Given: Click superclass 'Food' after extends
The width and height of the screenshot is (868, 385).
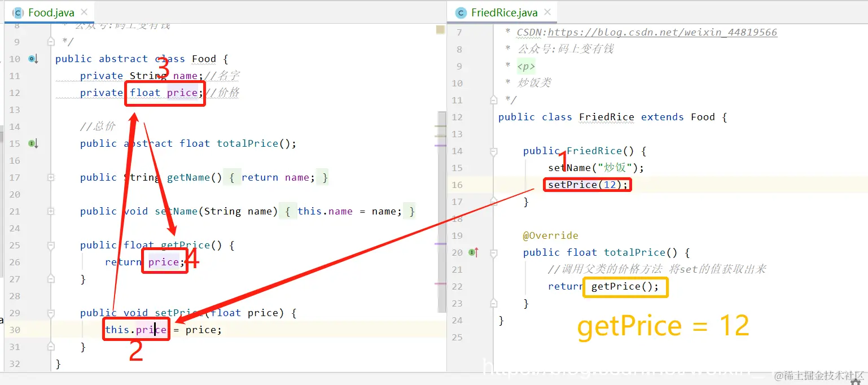Looking at the screenshot, I should (703, 117).
